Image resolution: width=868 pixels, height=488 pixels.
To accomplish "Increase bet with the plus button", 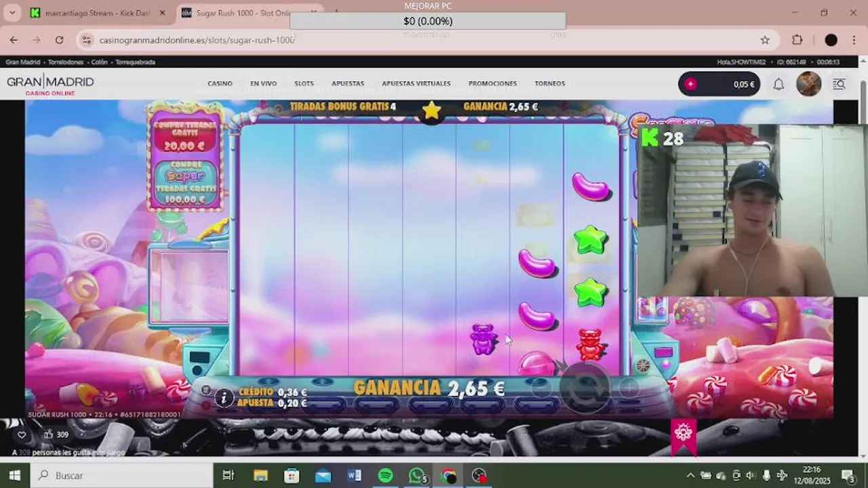I will pos(629,388).
